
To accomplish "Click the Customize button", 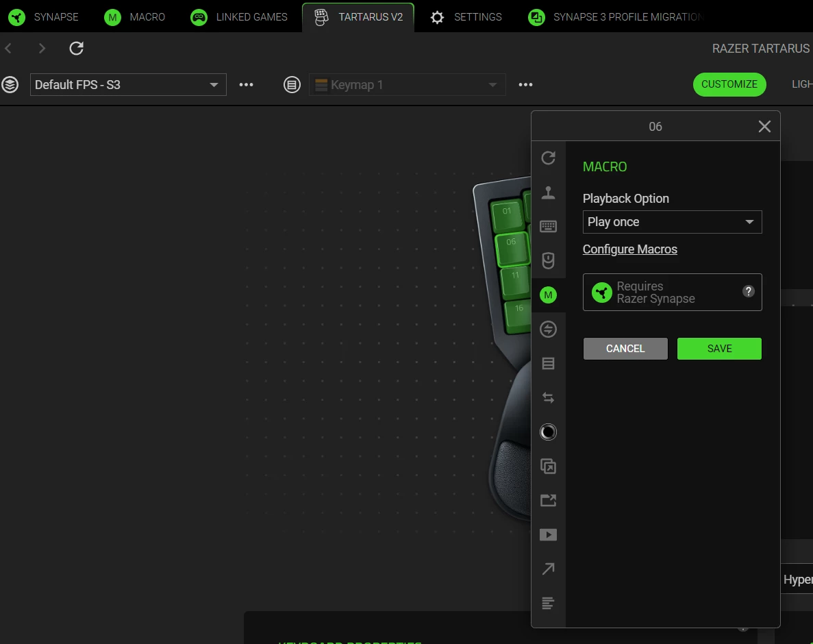I will click(729, 84).
